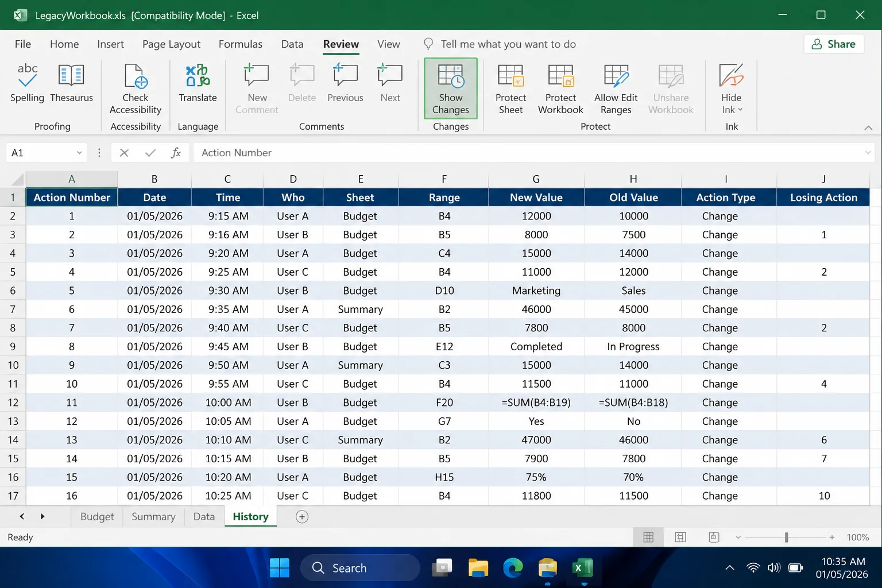Viewport: 882px width, 588px height.
Task: Select the 75% cell in row 16
Action: click(536, 477)
